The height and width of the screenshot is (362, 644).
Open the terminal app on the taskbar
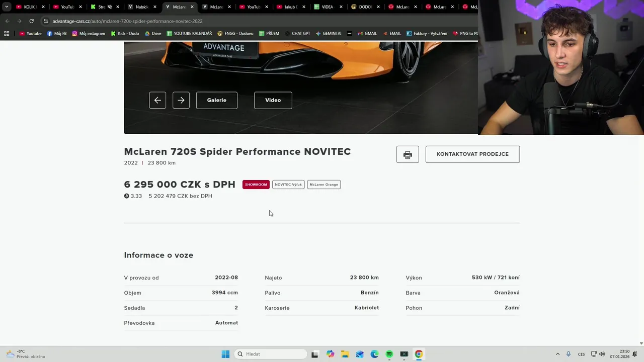tap(404, 354)
